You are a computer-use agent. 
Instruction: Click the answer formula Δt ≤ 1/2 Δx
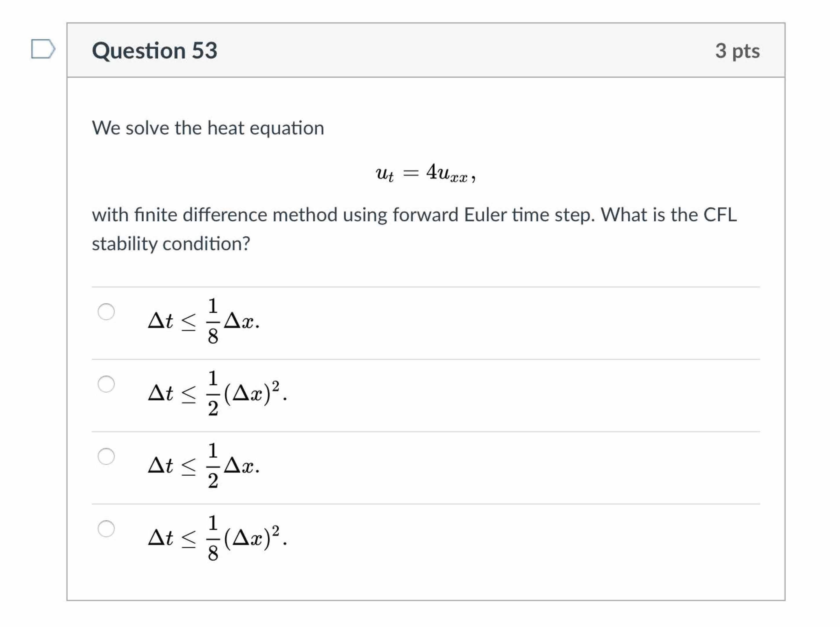coord(204,465)
